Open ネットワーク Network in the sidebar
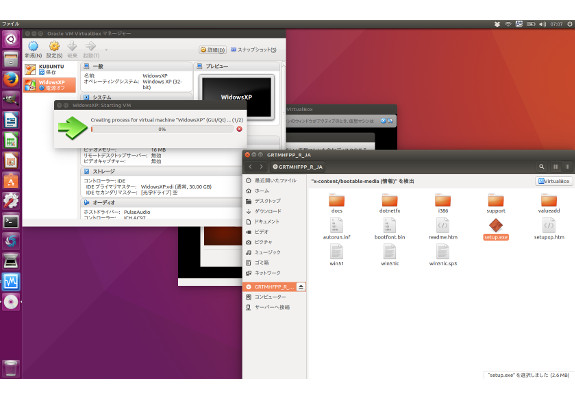The height and width of the screenshot is (400, 575). tap(274, 273)
